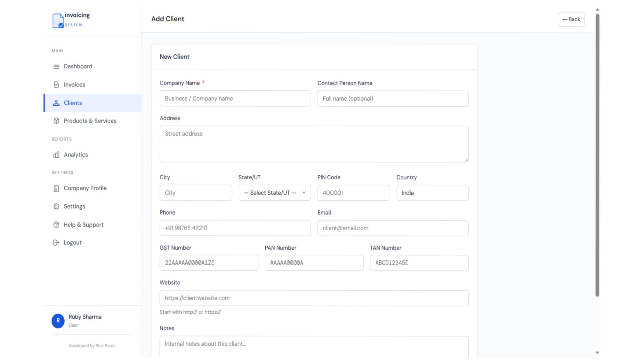Click the scrollbar up arrow
The height and width of the screenshot is (362, 644).
pos(597,10)
